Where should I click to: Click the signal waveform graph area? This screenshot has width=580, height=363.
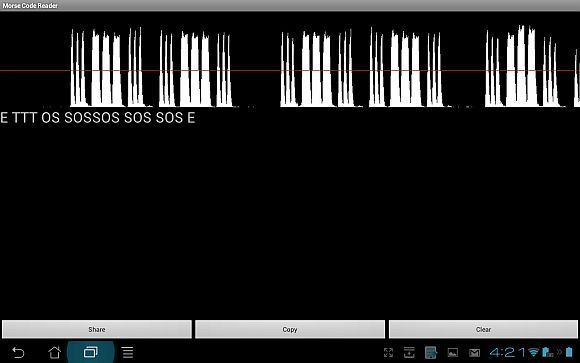pos(290,66)
